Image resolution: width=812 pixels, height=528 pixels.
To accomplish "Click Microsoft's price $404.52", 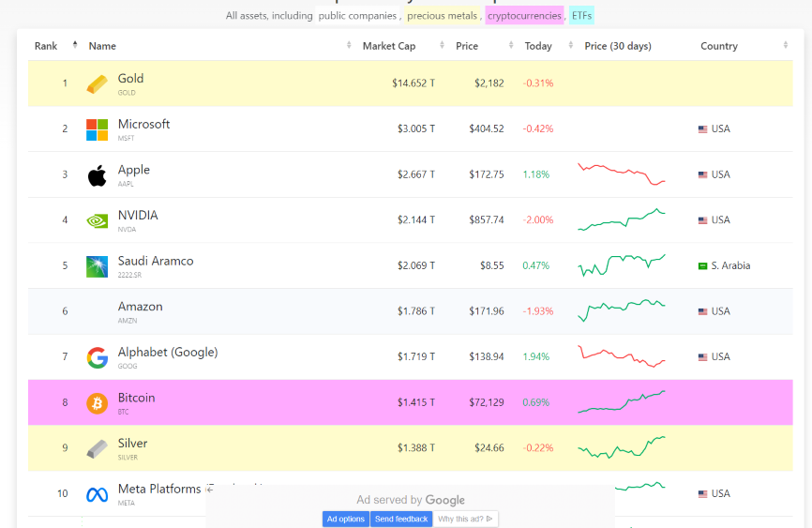I will (x=487, y=129).
